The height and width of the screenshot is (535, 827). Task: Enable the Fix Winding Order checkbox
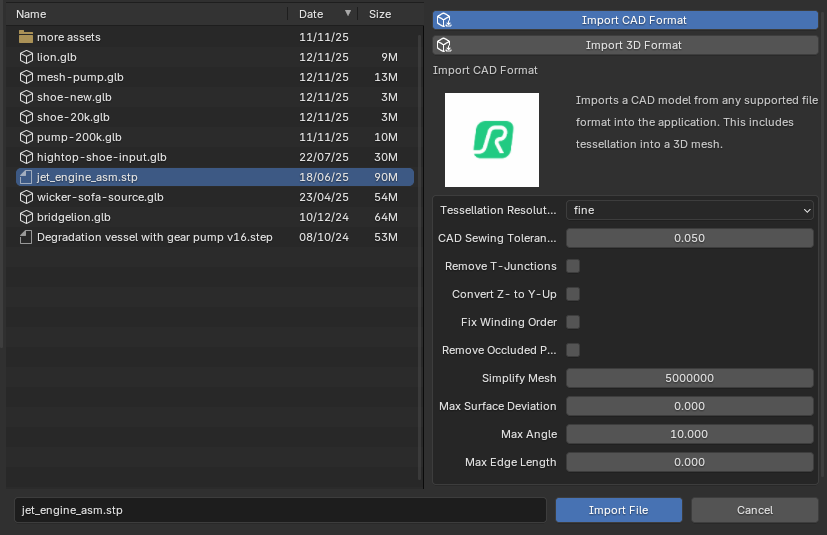[x=573, y=322]
